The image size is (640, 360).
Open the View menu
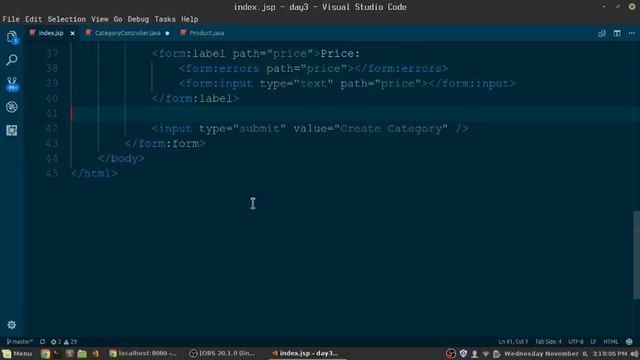(100, 19)
